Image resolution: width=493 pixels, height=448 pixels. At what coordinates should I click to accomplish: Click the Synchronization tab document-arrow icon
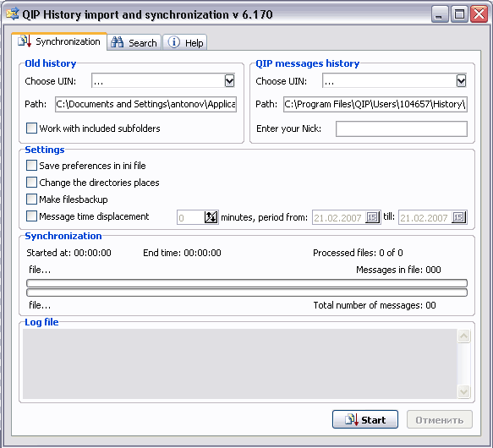(25, 41)
